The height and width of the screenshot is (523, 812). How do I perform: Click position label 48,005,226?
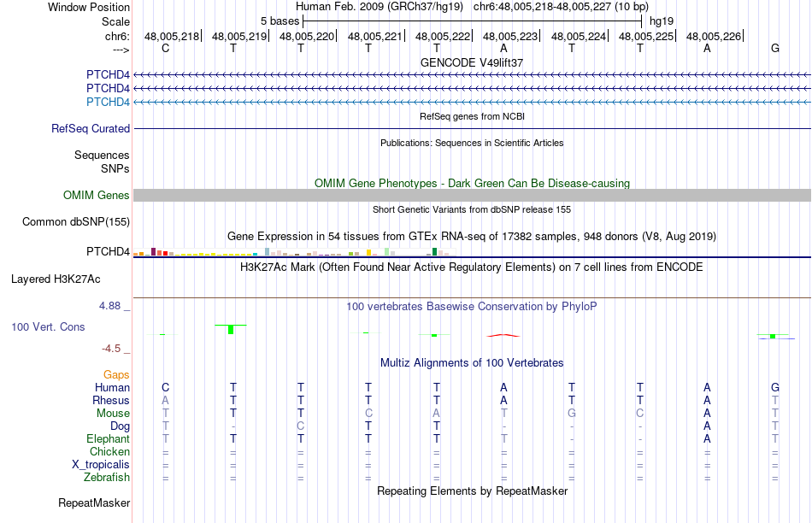coord(713,36)
